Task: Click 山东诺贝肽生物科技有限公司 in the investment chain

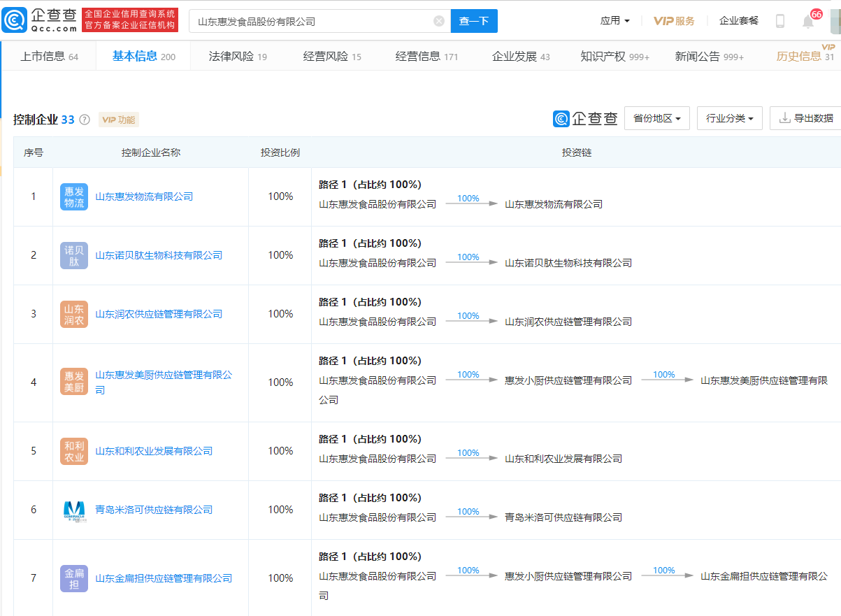Action: pyautogui.click(x=568, y=263)
